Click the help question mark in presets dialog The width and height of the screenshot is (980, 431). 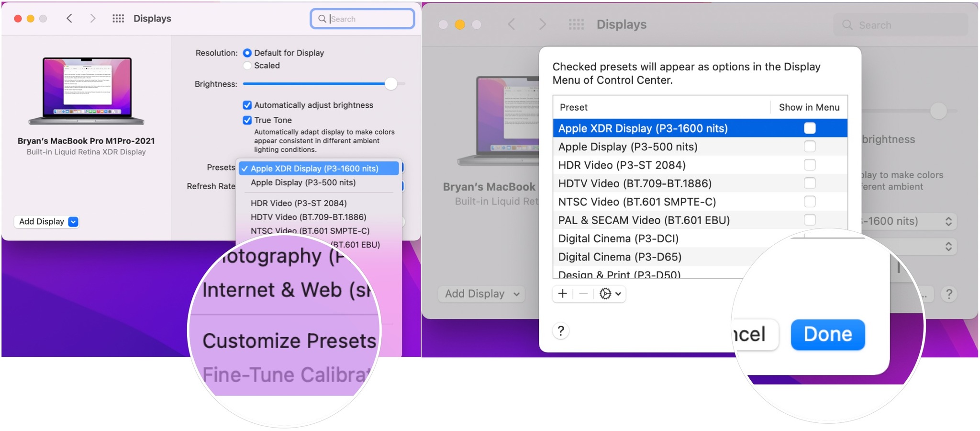click(x=561, y=331)
